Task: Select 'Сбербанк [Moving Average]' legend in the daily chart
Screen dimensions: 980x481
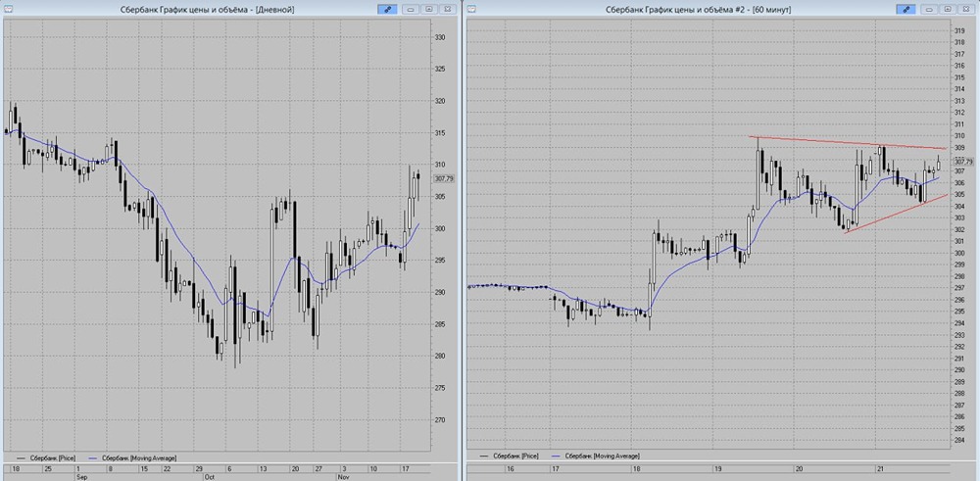Action: click(x=133, y=457)
